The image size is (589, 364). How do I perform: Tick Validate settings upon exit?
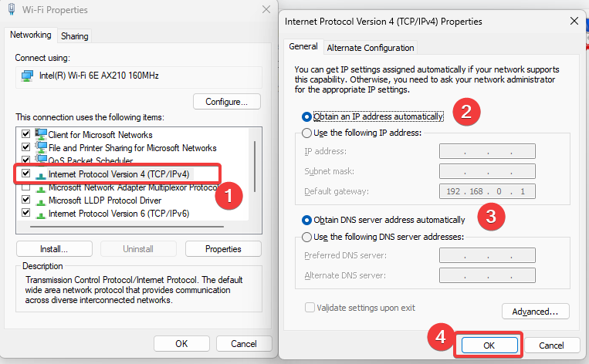click(310, 308)
